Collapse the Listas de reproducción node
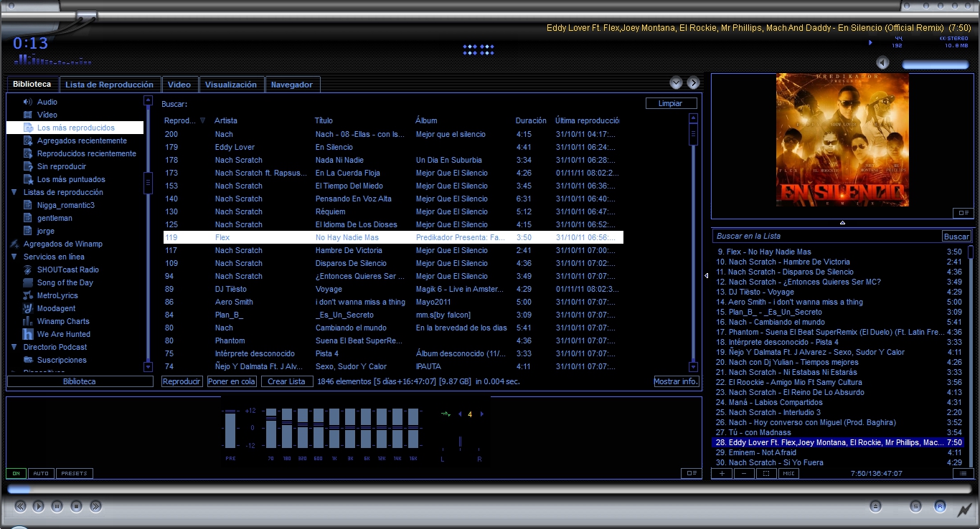This screenshot has height=529, width=980. pos(14,192)
